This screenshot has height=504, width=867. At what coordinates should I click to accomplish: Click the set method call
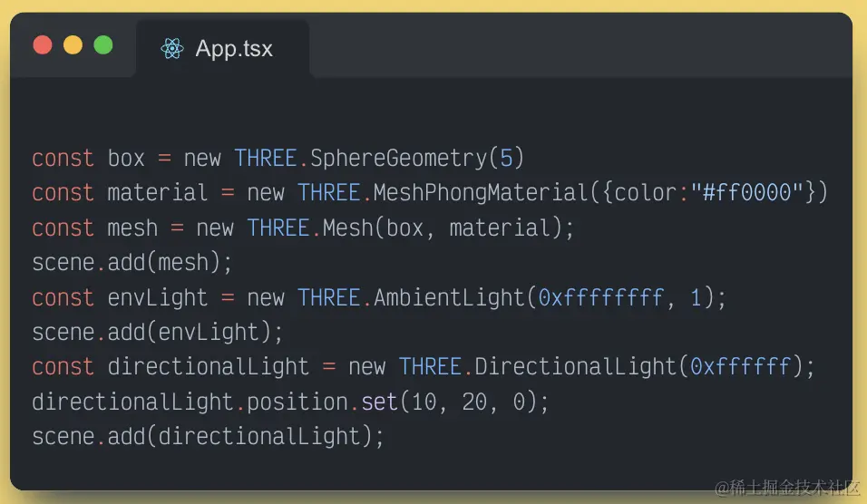pos(379,402)
